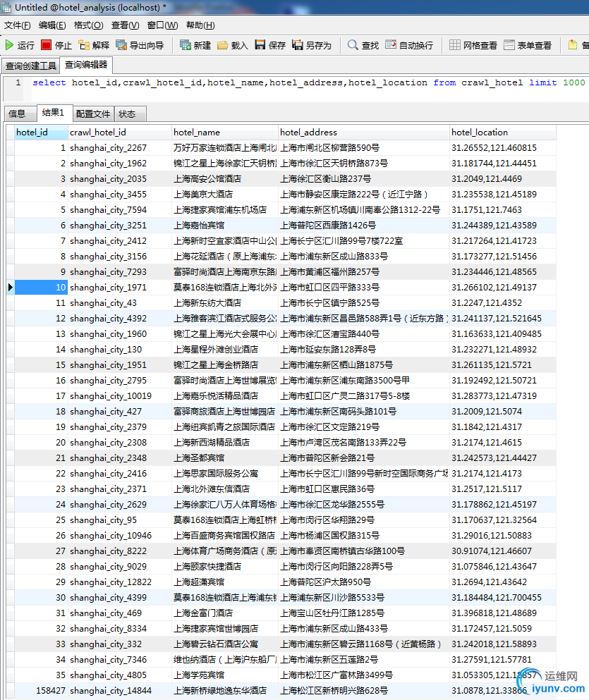Click the hotel_address column header
The width and height of the screenshot is (589, 700).
click(363, 132)
